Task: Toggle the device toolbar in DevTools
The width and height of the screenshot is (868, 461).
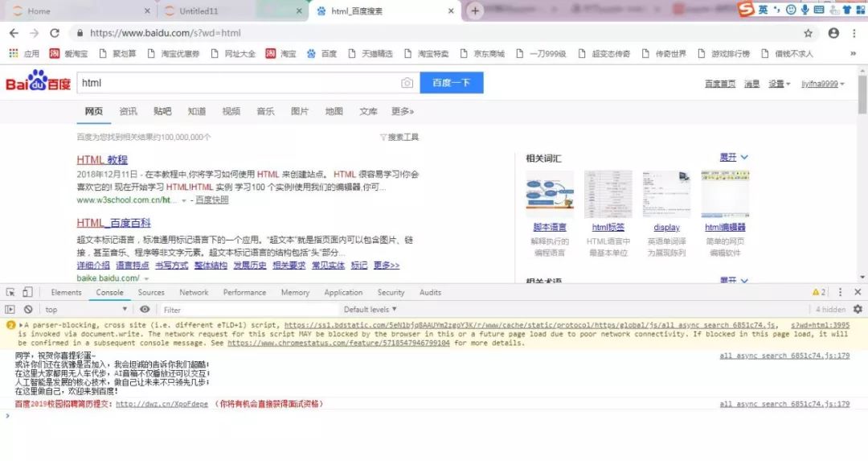Action: pos(27,292)
